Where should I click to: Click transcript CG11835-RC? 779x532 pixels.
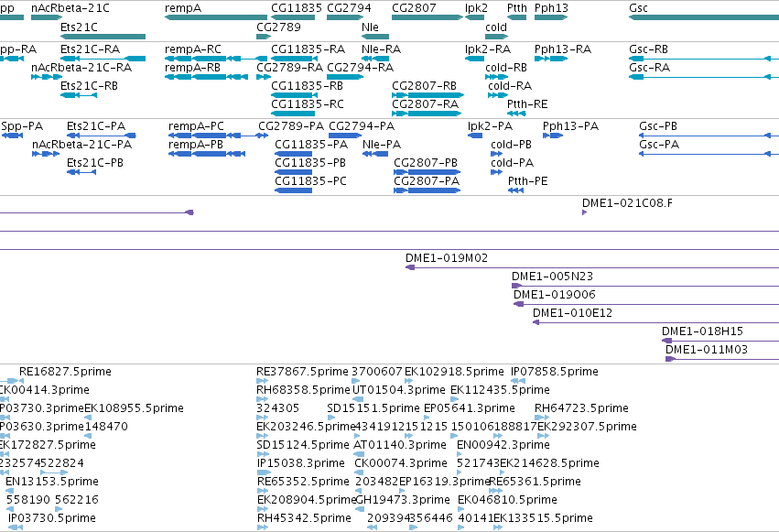pyautogui.click(x=308, y=103)
